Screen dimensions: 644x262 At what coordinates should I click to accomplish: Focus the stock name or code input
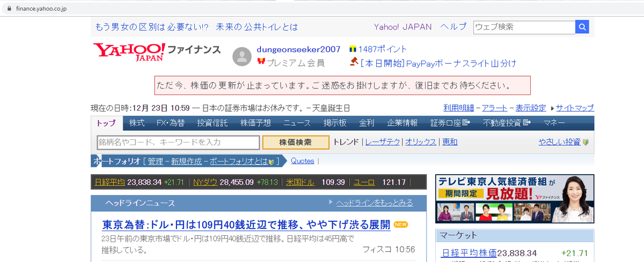[179, 142]
